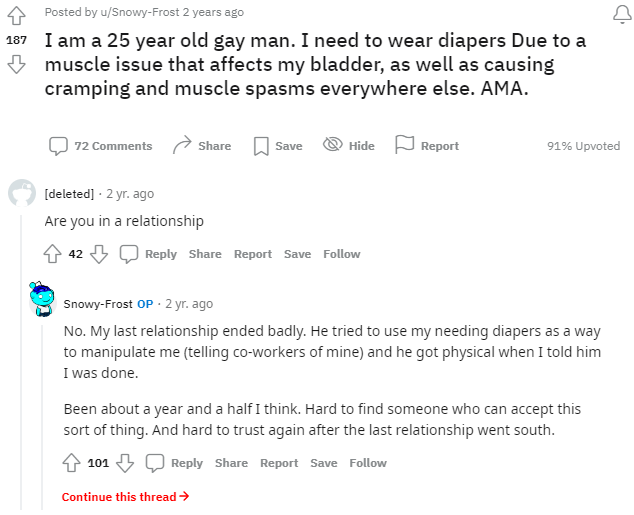Upvote the main post
Screen dimensions: 634x515
point(16,16)
